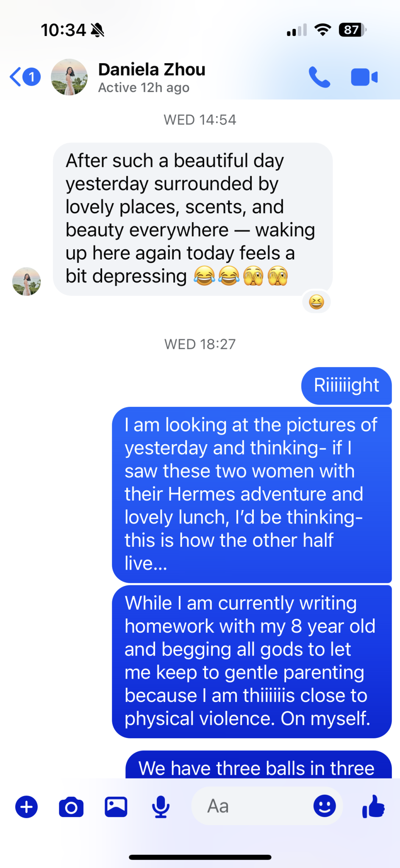Tap the Hermes adventure message bubble
Image resolution: width=400 pixels, height=868 pixels.
coord(251,494)
